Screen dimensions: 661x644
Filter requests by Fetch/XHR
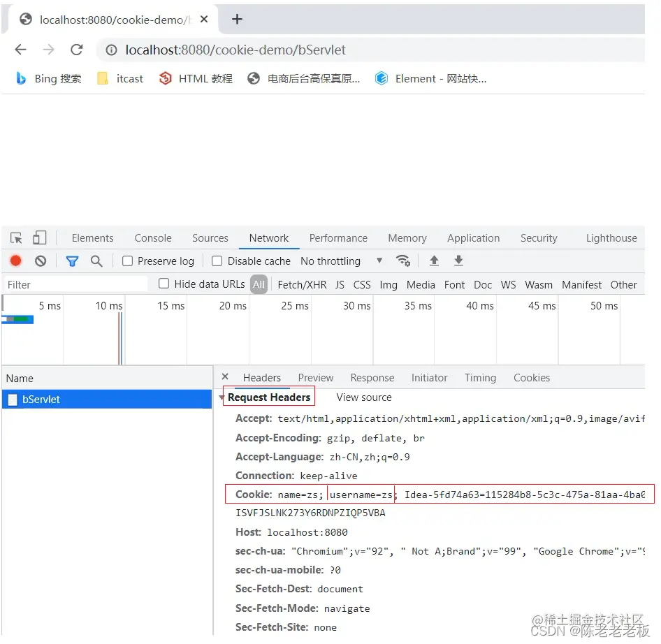point(302,285)
